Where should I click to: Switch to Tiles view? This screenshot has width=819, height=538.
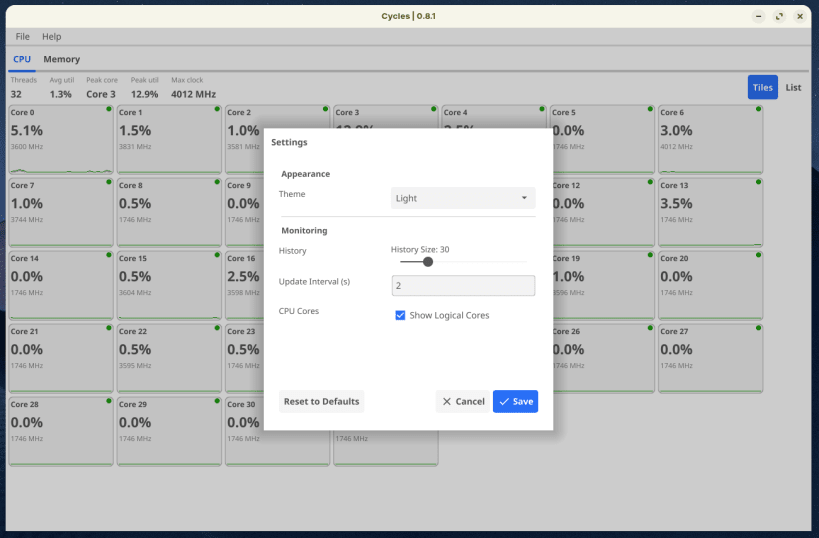[763, 87]
